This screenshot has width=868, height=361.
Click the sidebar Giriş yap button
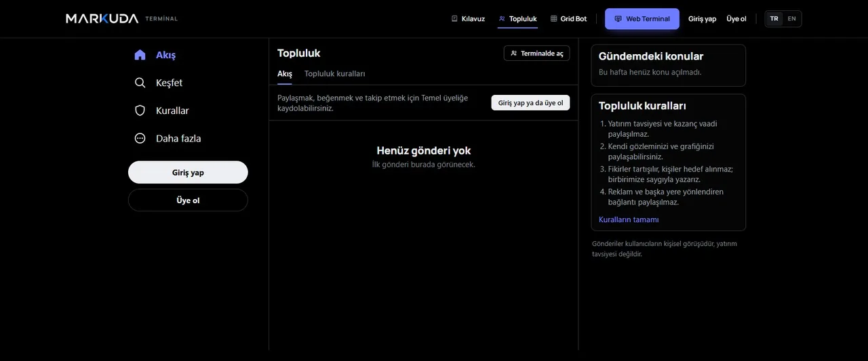click(188, 172)
